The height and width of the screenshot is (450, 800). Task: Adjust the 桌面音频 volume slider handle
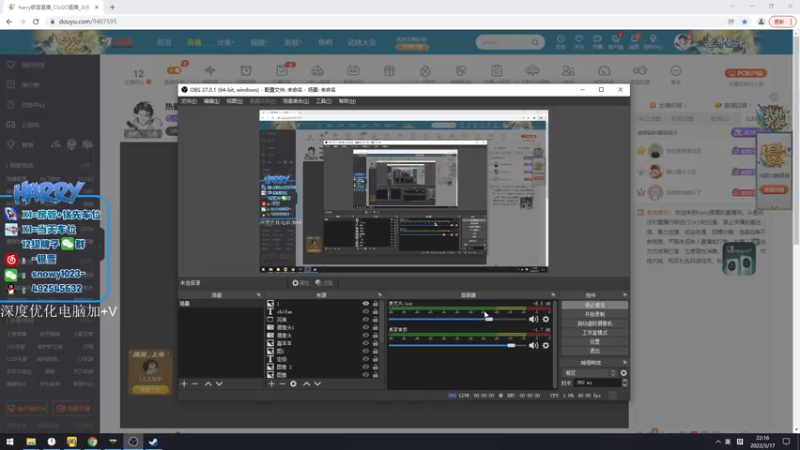(x=511, y=345)
